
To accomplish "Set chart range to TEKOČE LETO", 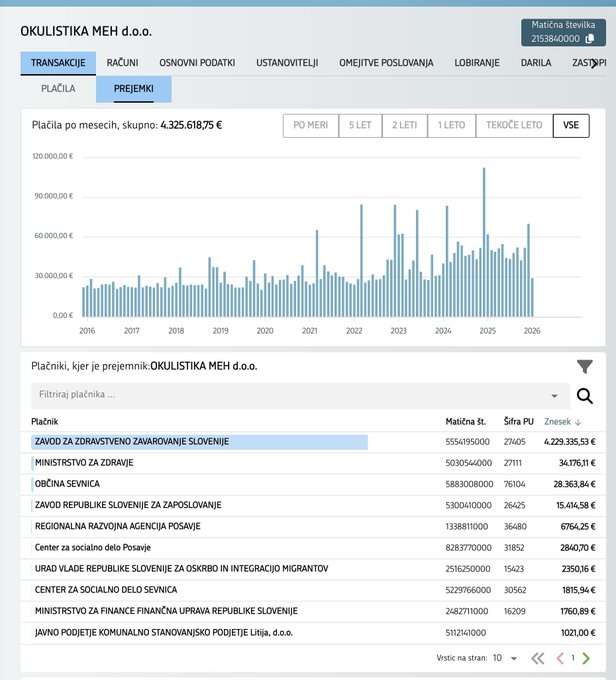I will point(514,126).
